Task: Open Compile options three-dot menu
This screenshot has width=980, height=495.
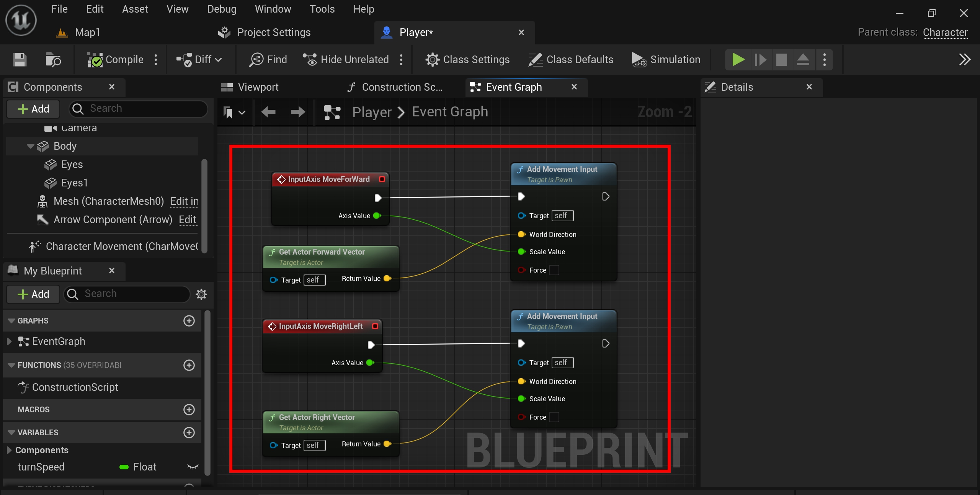Action: (x=156, y=60)
